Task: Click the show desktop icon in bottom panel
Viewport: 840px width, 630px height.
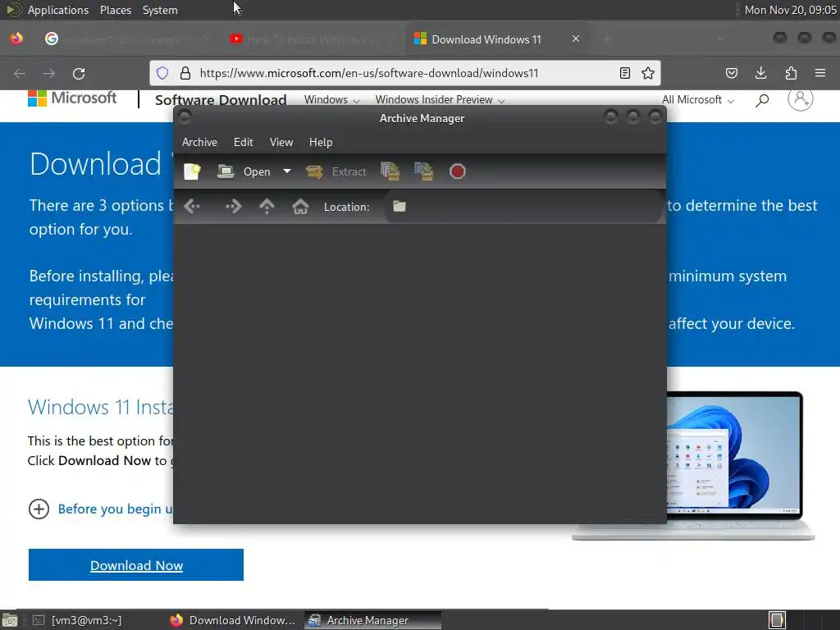Action: [x=9, y=620]
